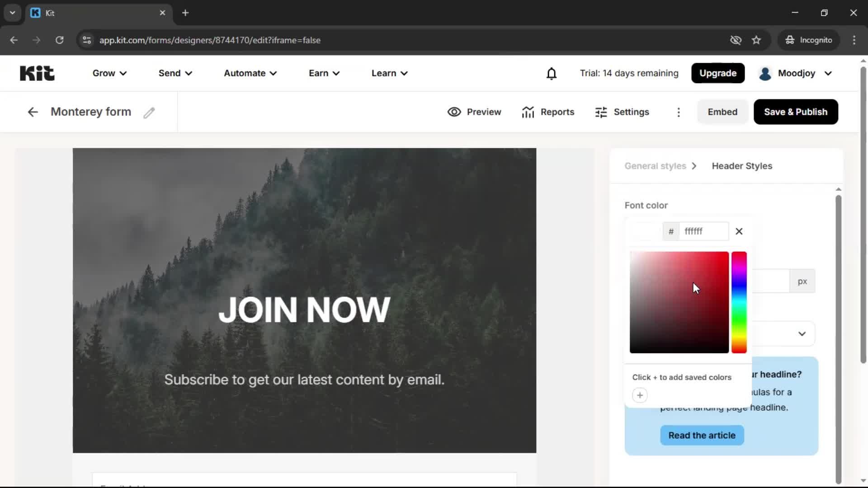Open General styles breadcrumb chevron
868x488 pixels.
[694, 166]
